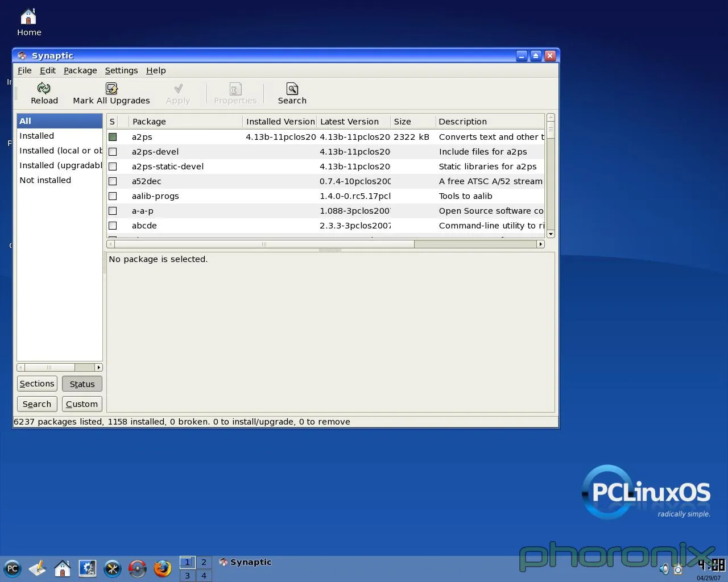Open the Help menu
728x582 pixels.
(x=156, y=70)
